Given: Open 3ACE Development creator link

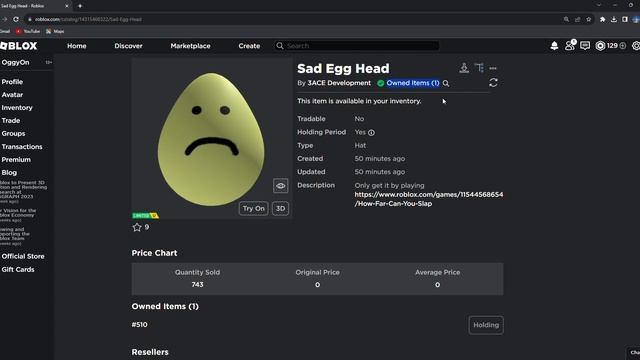Looking at the screenshot, I should (339, 83).
